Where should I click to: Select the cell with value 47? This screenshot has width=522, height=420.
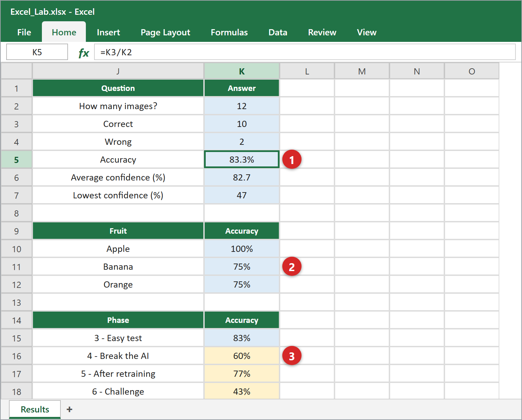[x=242, y=195]
